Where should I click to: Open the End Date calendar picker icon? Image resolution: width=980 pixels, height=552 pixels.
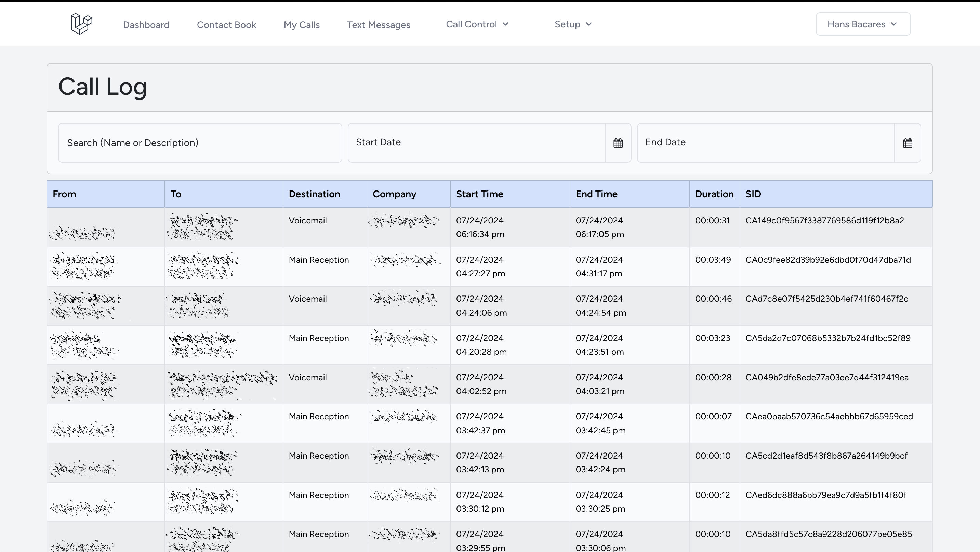pyautogui.click(x=907, y=143)
